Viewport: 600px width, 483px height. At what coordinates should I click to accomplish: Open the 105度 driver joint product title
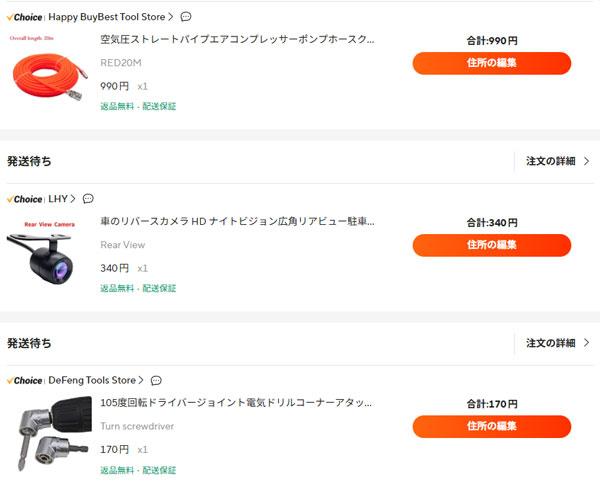238,403
